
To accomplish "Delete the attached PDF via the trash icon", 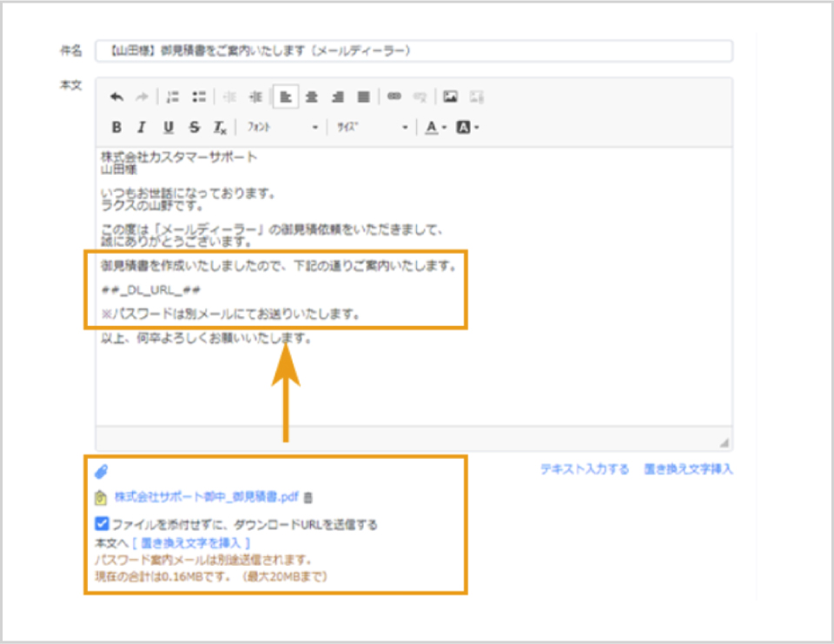I will (x=308, y=496).
